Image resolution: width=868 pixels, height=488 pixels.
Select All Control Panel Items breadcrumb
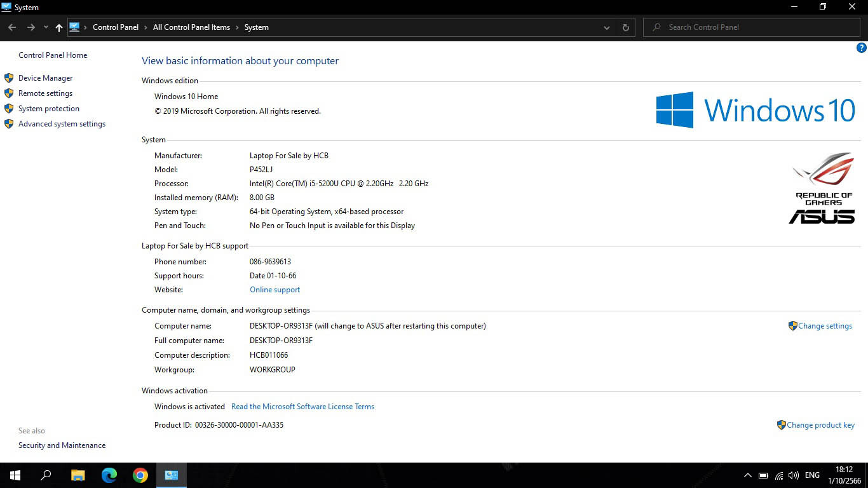point(191,27)
